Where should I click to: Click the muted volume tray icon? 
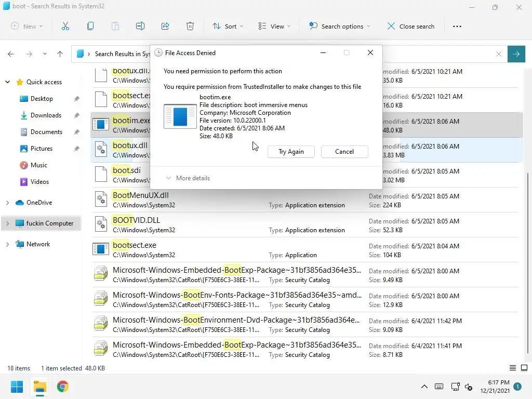(x=469, y=387)
